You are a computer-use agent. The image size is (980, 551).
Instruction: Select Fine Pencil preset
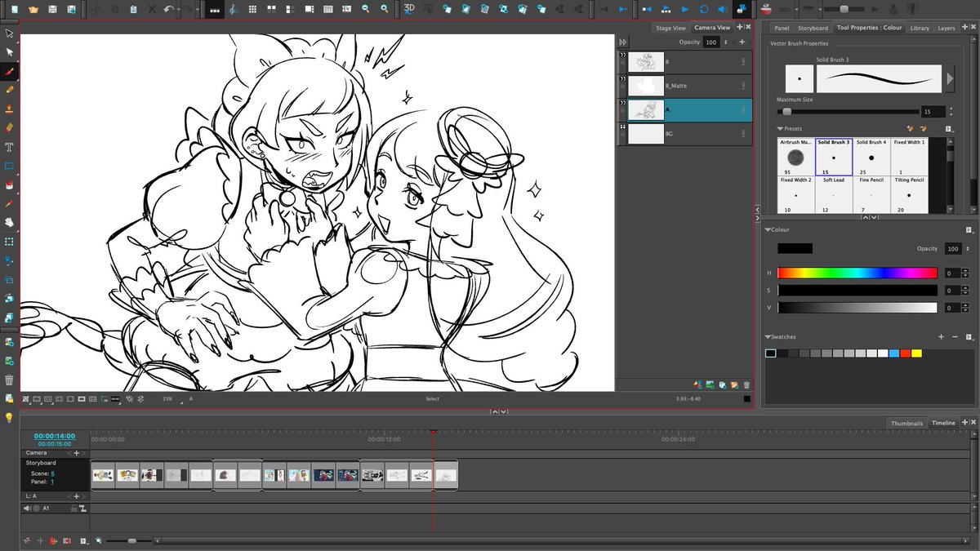pos(871,194)
